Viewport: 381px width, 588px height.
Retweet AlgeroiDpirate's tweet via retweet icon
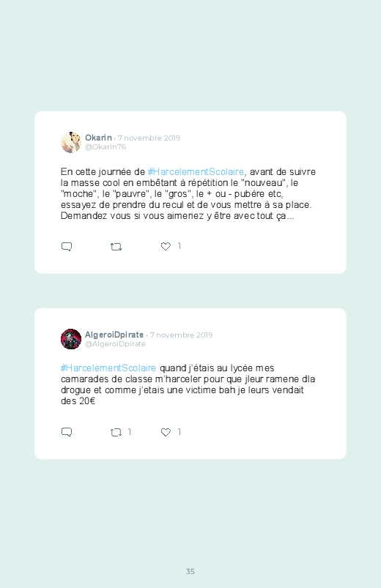[116, 432]
